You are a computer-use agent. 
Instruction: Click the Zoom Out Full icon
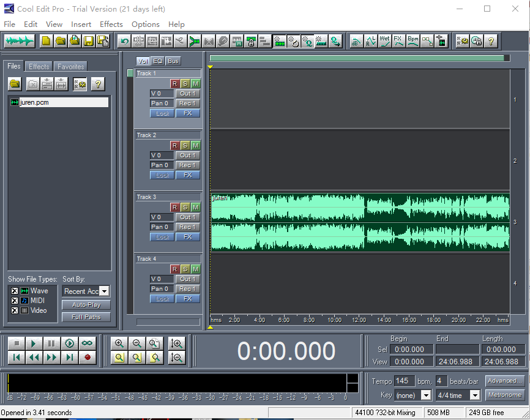click(x=154, y=343)
